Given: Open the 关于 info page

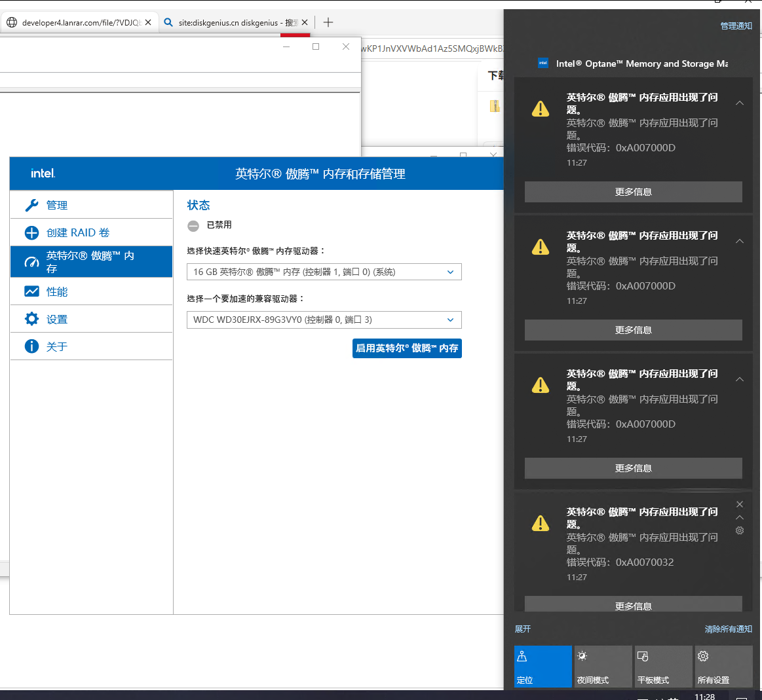Looking at the screenshot, I should 91,346.
